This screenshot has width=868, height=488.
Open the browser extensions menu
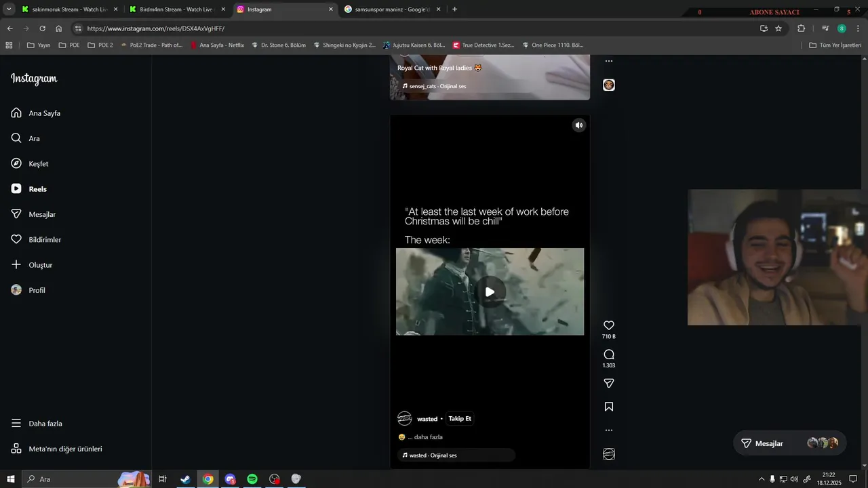(x=801, y=28)
